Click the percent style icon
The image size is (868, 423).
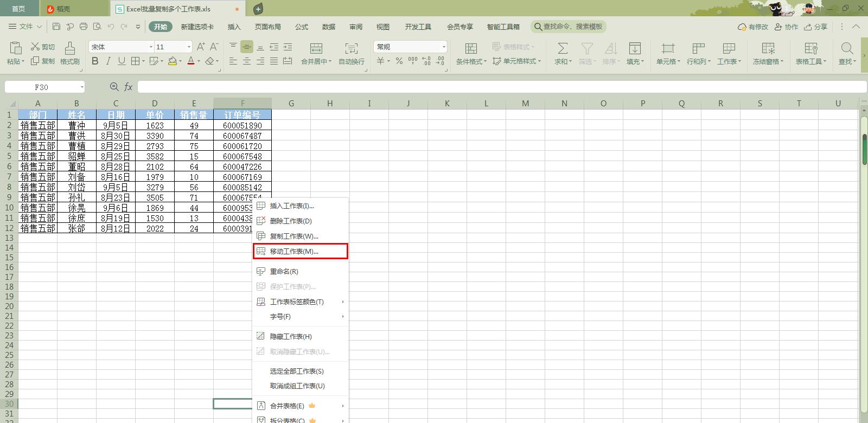[399, 61]
